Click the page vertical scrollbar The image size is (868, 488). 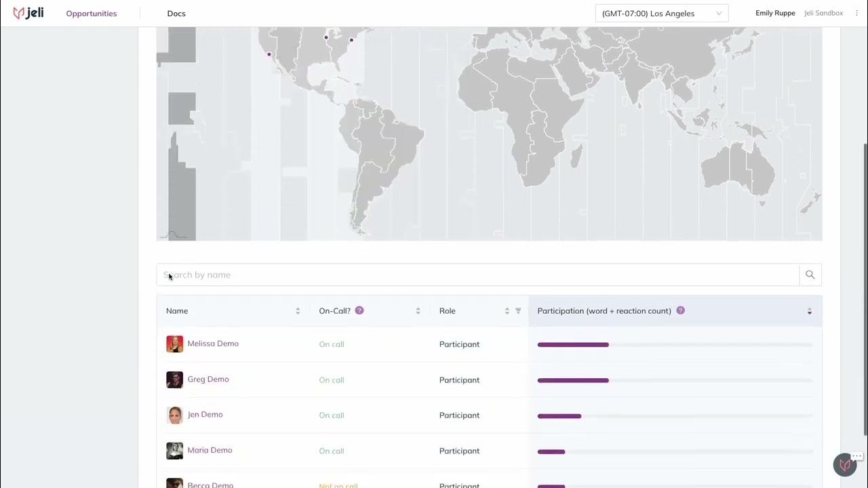[x=865, y=289]
